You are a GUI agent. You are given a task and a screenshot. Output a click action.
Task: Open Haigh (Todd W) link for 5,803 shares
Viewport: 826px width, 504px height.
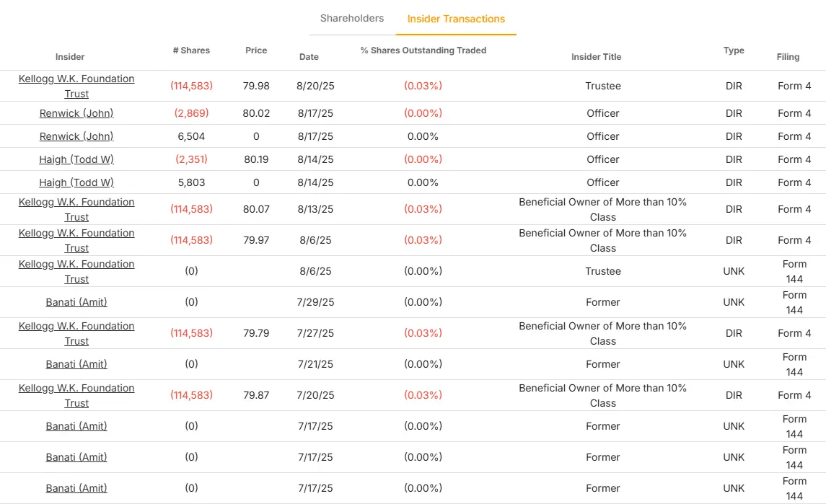[x=76, y=182]
